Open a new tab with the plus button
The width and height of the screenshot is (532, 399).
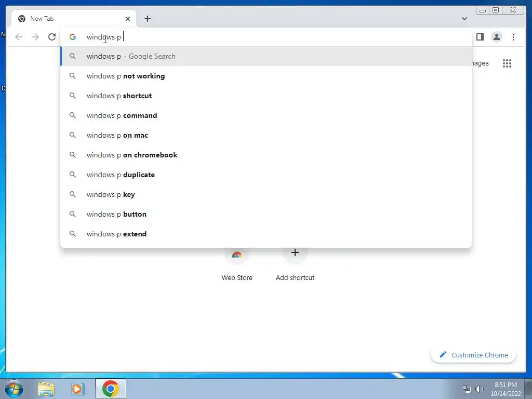click(x=147, y=19)
